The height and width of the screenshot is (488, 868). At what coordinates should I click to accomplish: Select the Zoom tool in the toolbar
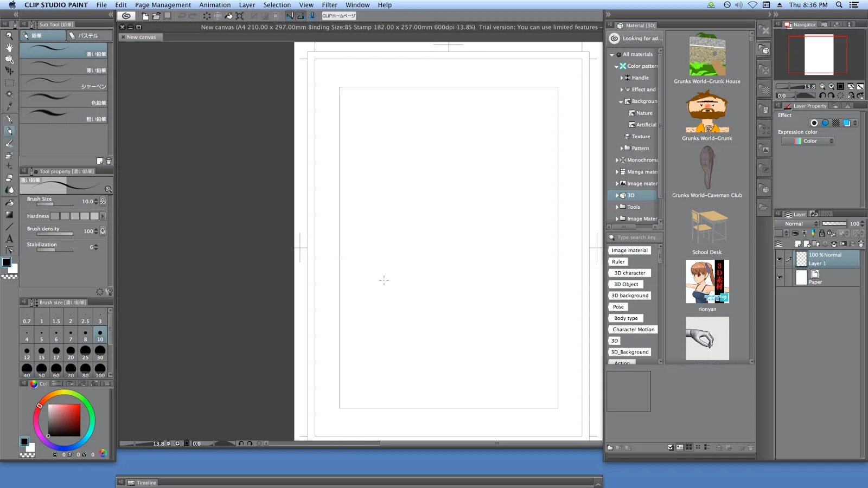click(9, 35)
